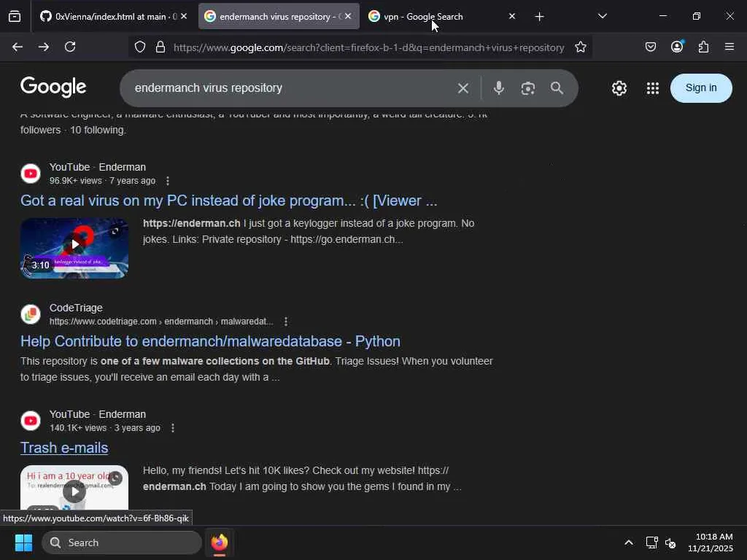Open Help Contribute to endermanch/malwaredatabase link
This screenshot has height=560, width=747.
(x=210, y=341)
